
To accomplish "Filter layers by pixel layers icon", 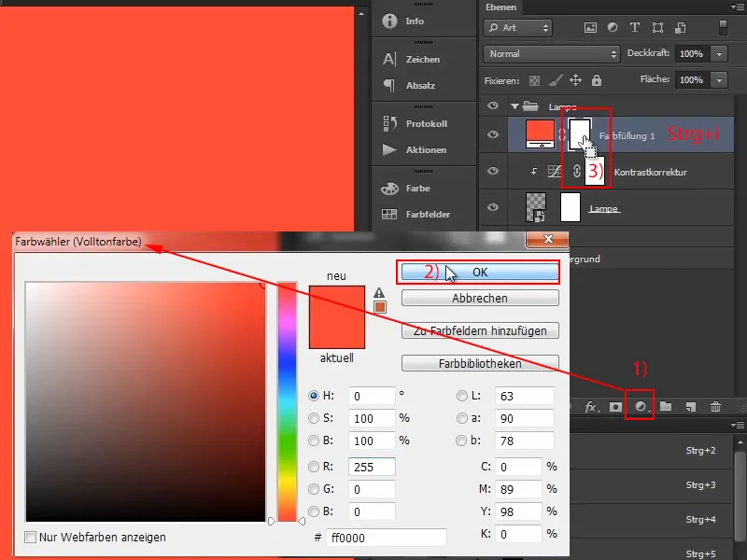I will (590, 28).
